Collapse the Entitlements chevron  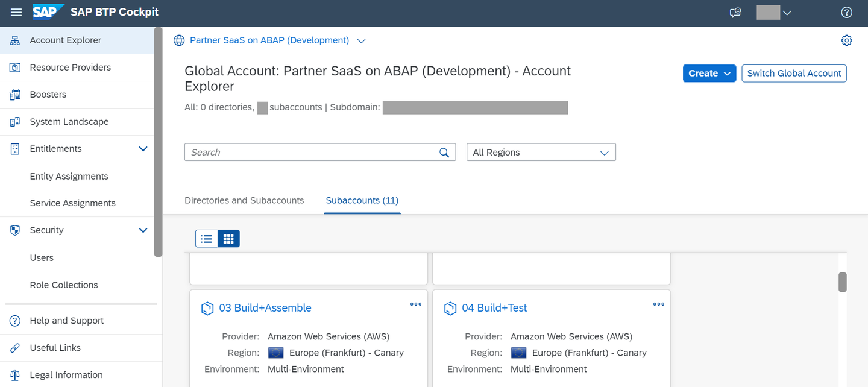click(x=143, y=149)
